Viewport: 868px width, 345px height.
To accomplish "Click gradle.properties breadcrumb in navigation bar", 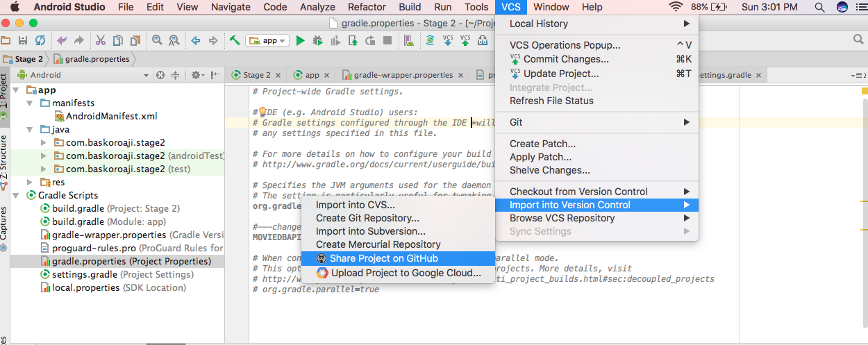I will click(90, 59).
